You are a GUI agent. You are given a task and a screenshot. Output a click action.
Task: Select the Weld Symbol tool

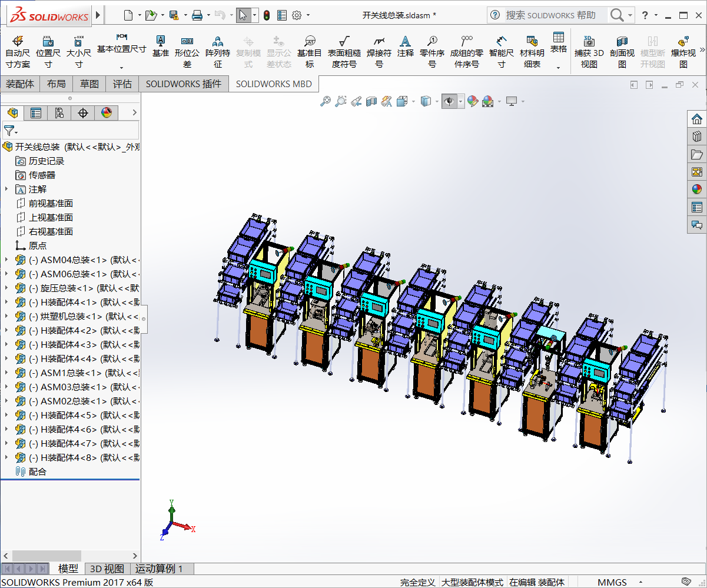click(x=379, y=51)
